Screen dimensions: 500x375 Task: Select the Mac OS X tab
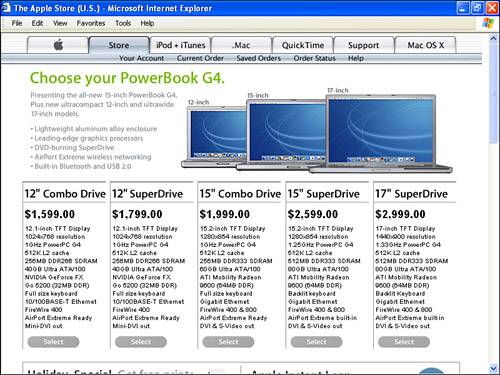pyautogui.click(x=425, y=45)
